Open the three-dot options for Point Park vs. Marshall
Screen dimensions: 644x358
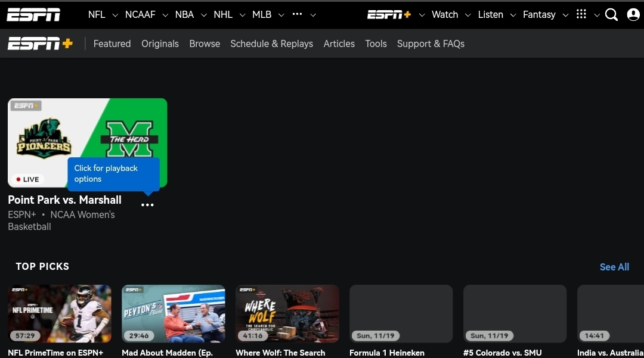click(147, 205)
